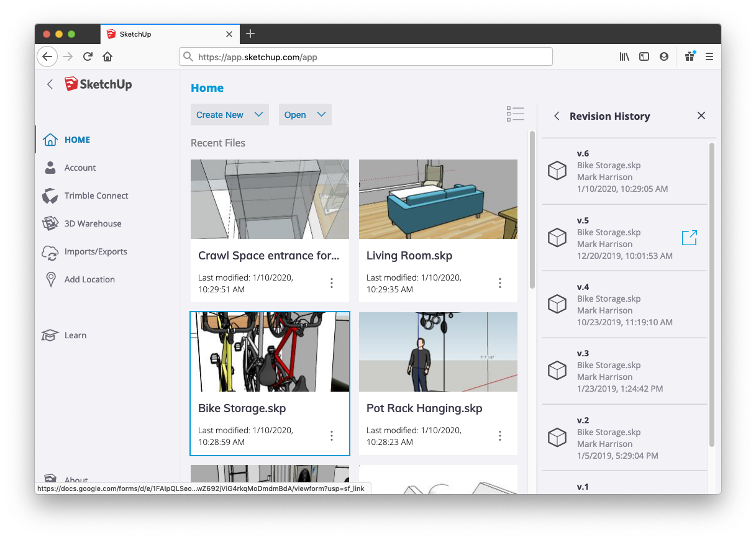This screenshot has width=756, height=540.
Task: Open the Living Room thumbnail
Action: [438, 199]
